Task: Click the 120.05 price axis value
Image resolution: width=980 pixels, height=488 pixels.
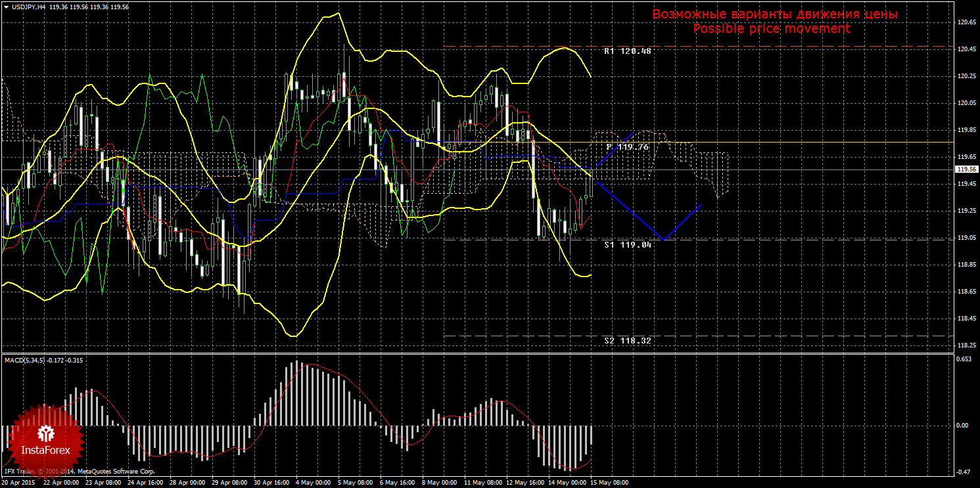Action: (x=966, y=103)
